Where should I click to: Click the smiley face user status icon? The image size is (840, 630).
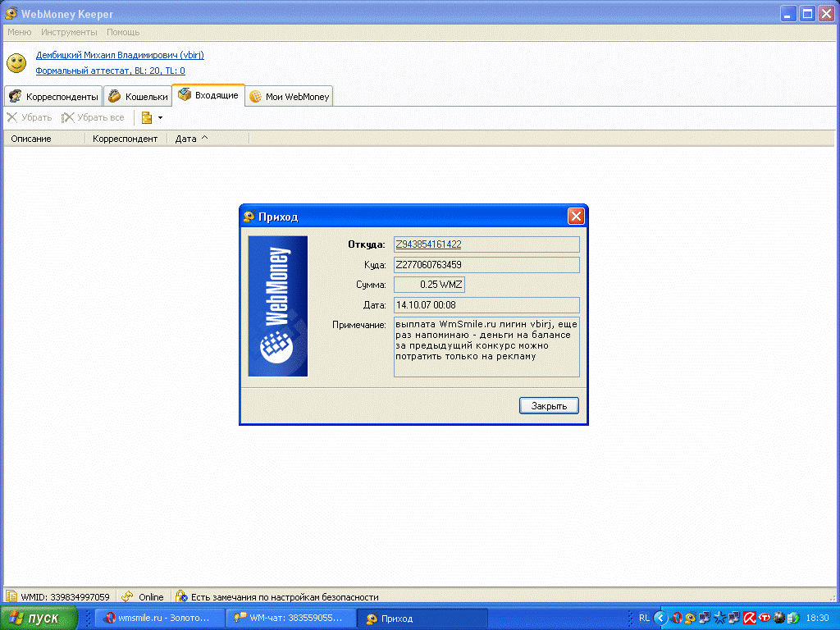pos(16,63)
